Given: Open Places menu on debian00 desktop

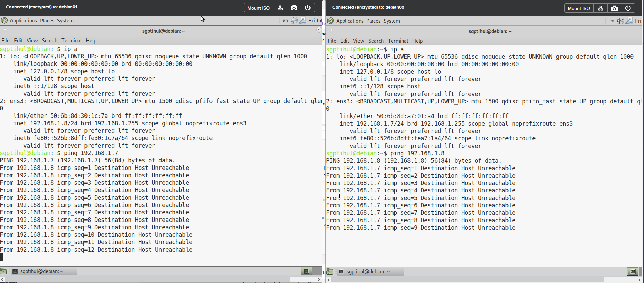Looking at the screenshot, I should [373, 21].
